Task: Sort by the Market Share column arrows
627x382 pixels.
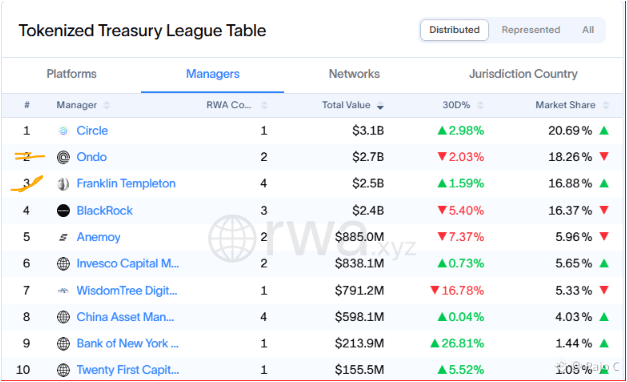Action: [606, 105]
